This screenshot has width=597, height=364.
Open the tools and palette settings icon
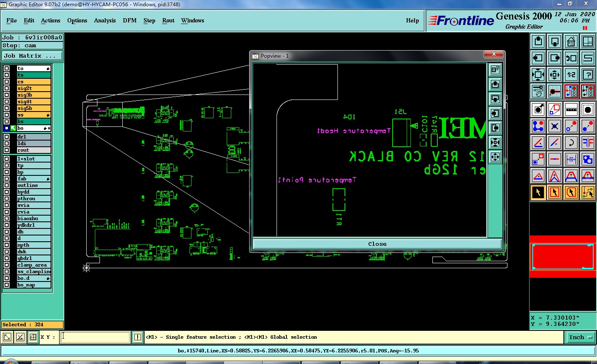(x=538, y=91)
